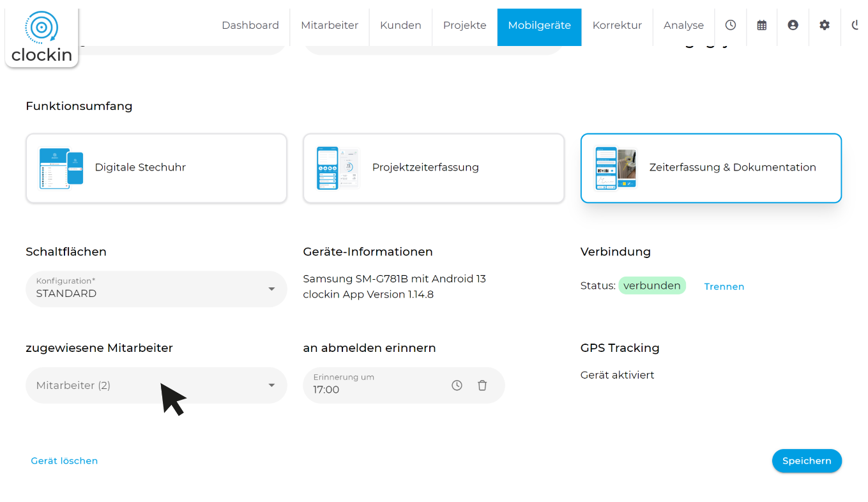Click the green verbunden status badge

pos(652,285)
